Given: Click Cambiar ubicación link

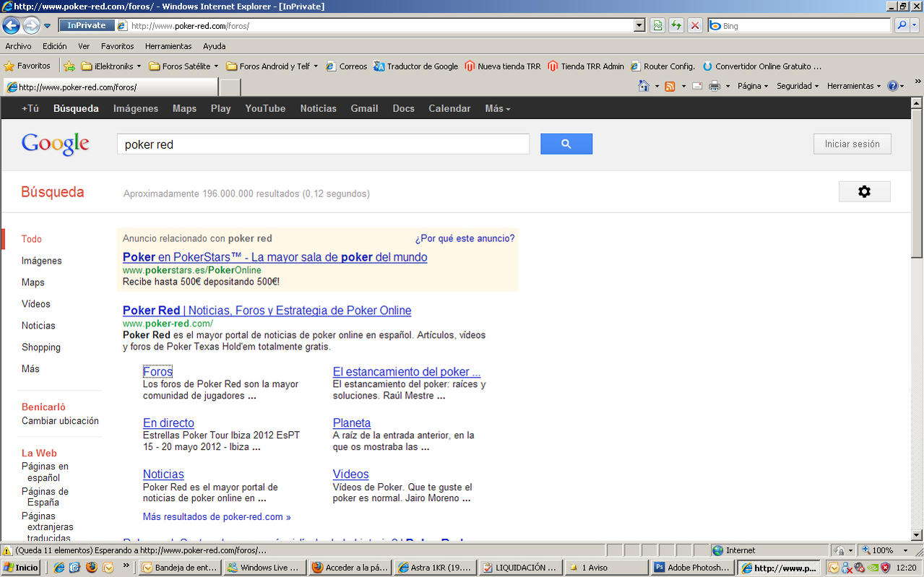Looking at the screenshot, I should [60, 421].
